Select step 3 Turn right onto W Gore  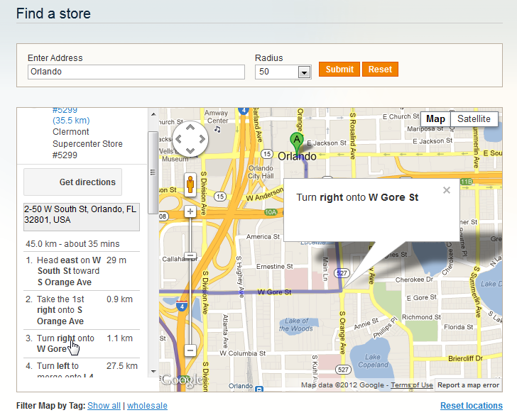(82, 343)
